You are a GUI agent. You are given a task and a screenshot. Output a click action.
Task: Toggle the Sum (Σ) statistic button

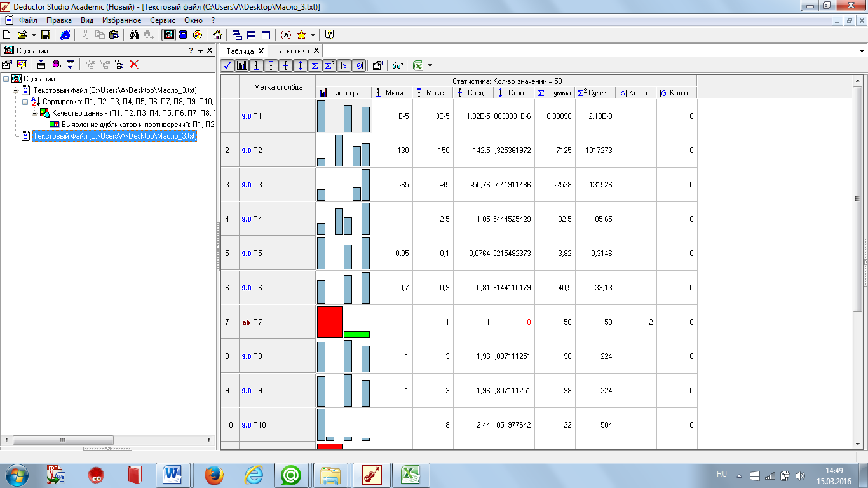pos(315,65)
